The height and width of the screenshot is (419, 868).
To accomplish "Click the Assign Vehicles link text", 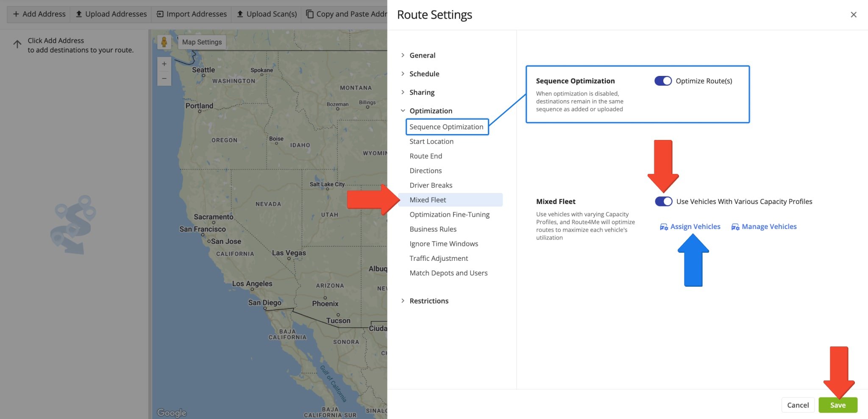I will click(x=695, y=226).
